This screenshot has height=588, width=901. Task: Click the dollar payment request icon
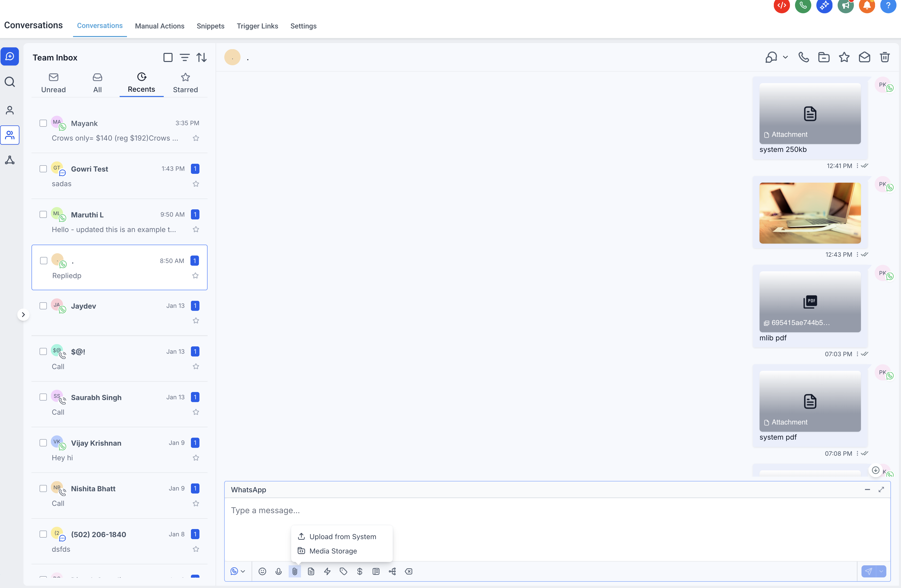(360, 571)
